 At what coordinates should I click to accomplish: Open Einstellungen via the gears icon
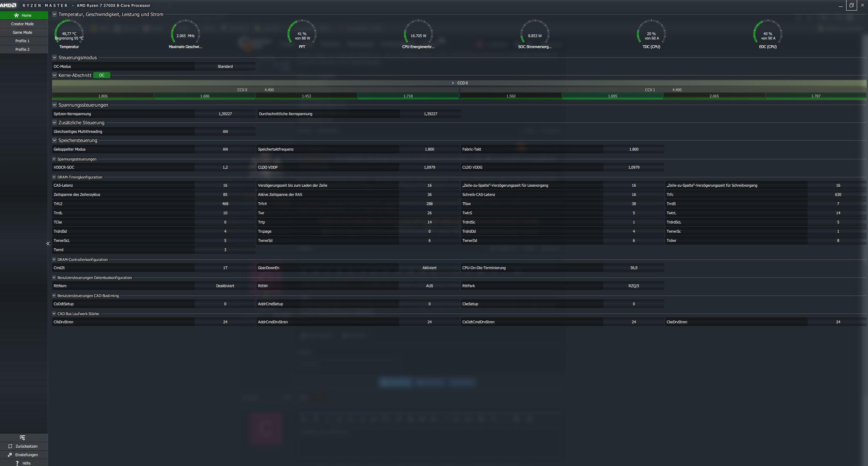click(10, 455)
